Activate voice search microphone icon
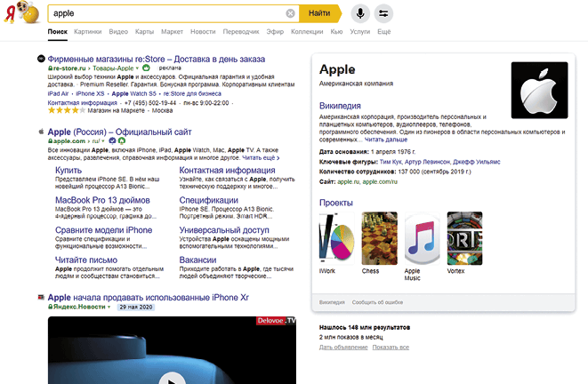Image resolution: width=588 pixels, height=384 pixels. 360,13
